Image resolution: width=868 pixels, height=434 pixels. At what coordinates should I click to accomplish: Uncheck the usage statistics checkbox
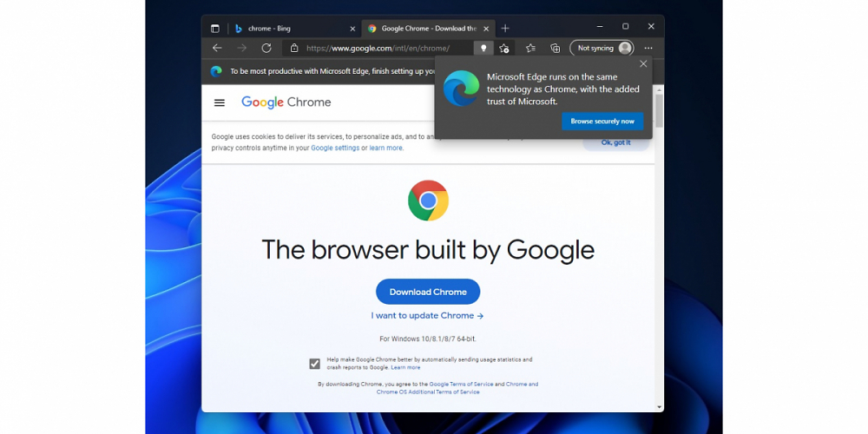(314, 364)
